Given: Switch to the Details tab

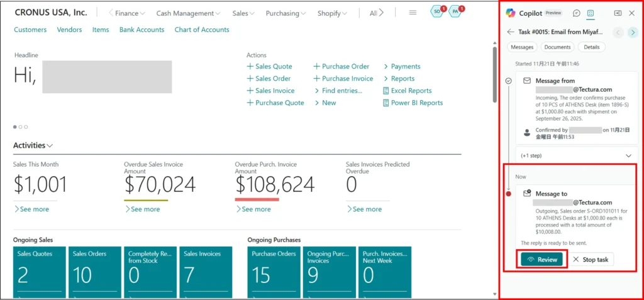Looking at the screenshot, I should (591, 47).
